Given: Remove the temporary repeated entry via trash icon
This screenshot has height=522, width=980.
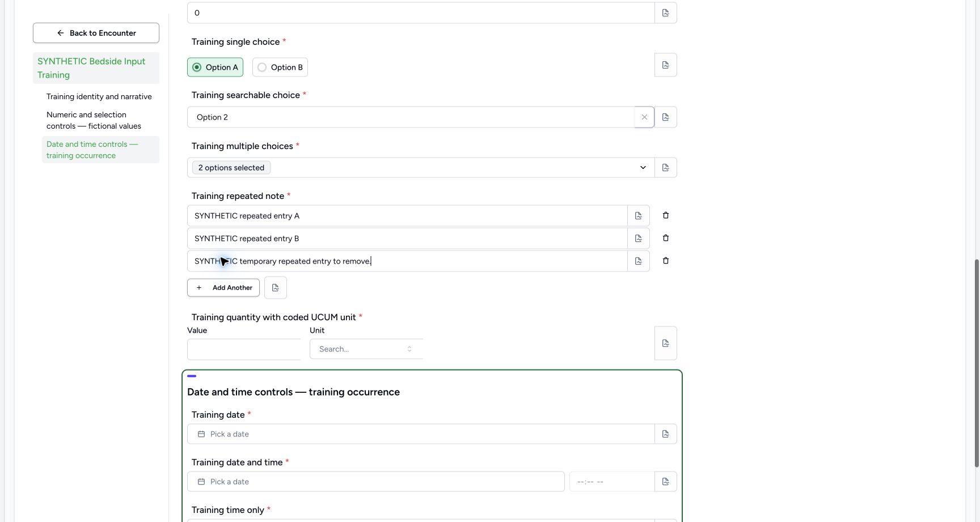Looking at the screenshot, I should (666, 261).
